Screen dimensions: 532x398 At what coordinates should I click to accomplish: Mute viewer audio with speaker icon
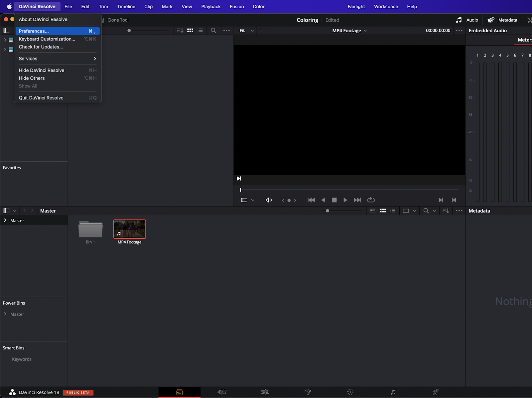(x=269, y=200)
